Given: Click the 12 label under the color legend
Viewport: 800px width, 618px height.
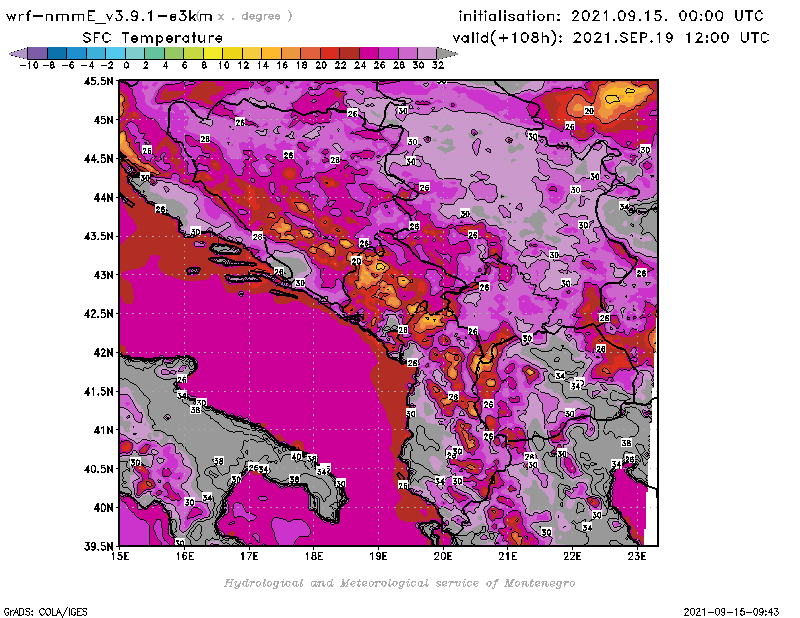Looking at the screenshot, I should pyautogui.click(x=243, y=65).
